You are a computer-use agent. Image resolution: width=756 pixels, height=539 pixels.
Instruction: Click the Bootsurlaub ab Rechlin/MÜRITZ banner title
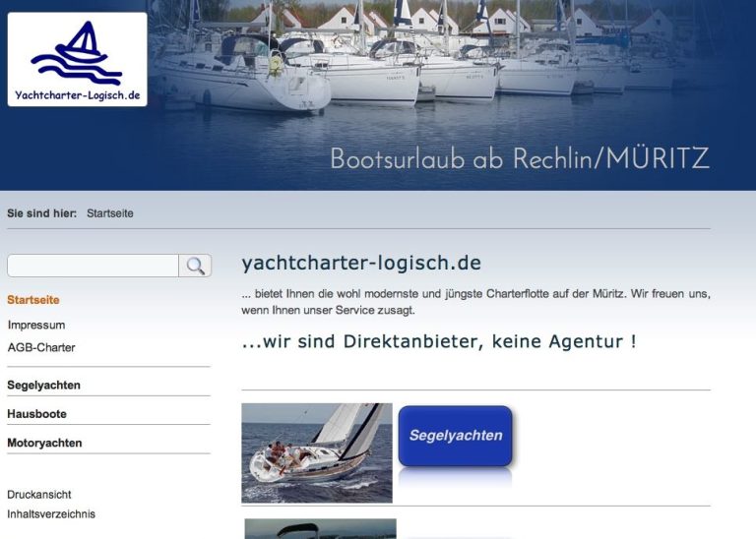tap(520, 159)
